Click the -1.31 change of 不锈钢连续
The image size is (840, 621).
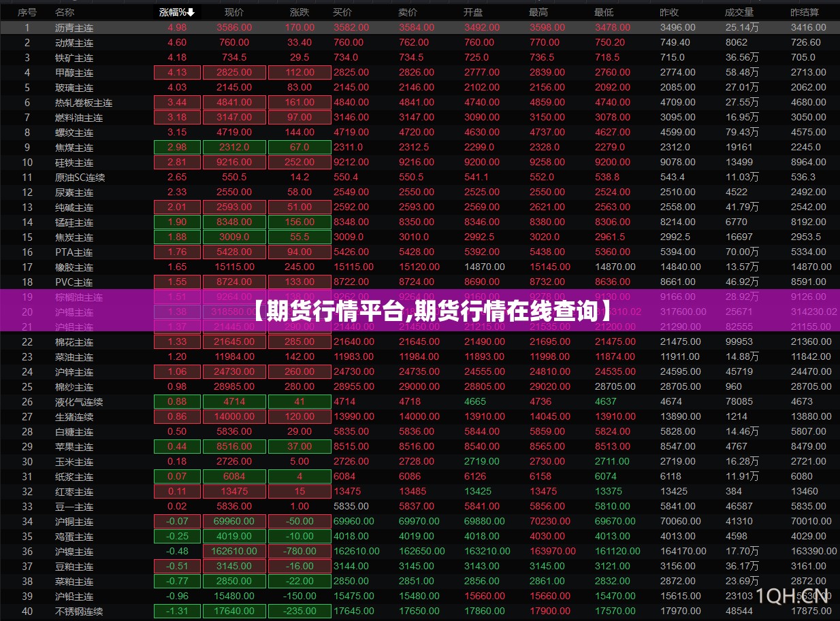tap(177, 611)
